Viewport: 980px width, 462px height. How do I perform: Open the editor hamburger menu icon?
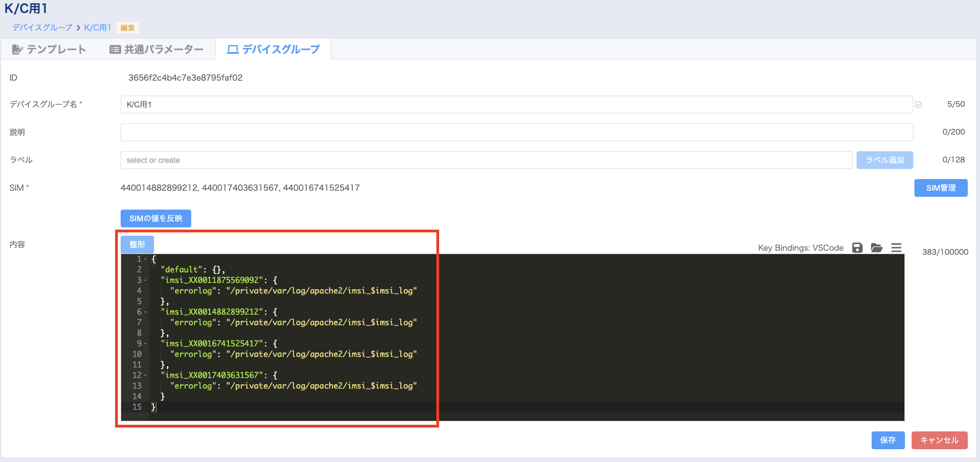[x=896, y=248]
